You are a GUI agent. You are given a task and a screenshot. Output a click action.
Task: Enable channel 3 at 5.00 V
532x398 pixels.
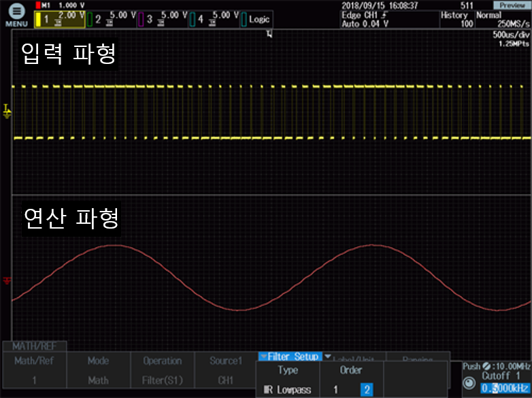tap(163, 19)
